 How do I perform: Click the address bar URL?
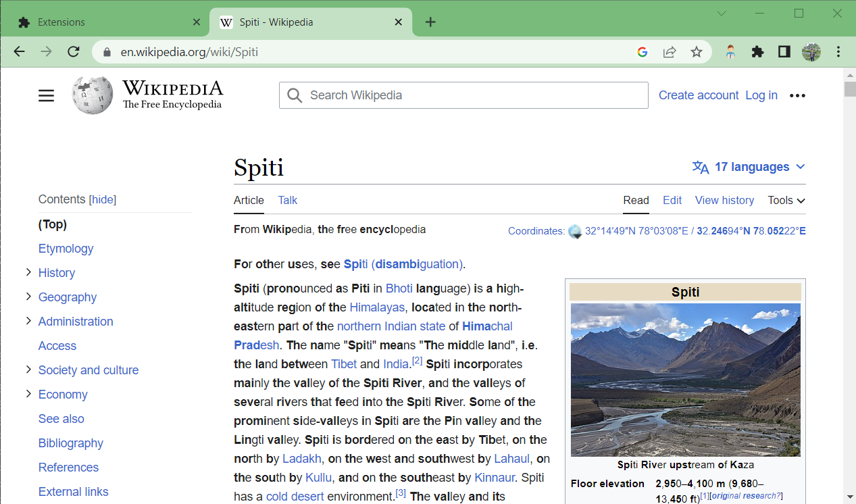(x=189, y=52)
